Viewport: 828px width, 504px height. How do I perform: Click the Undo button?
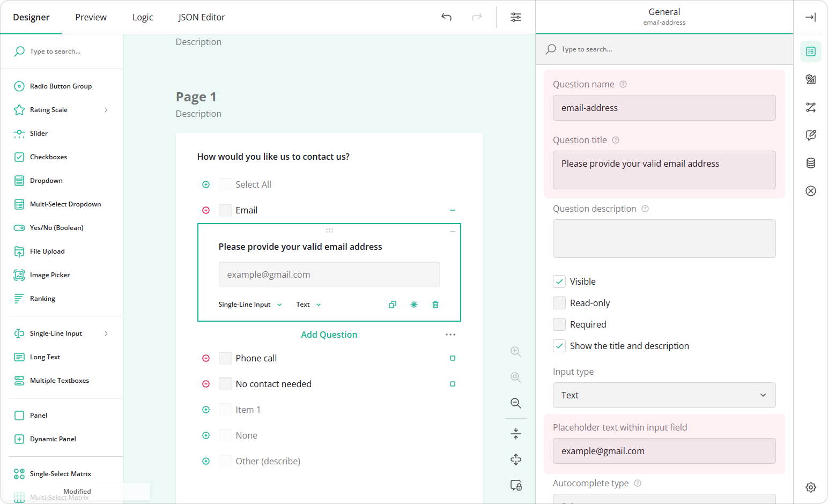point(446,17)
